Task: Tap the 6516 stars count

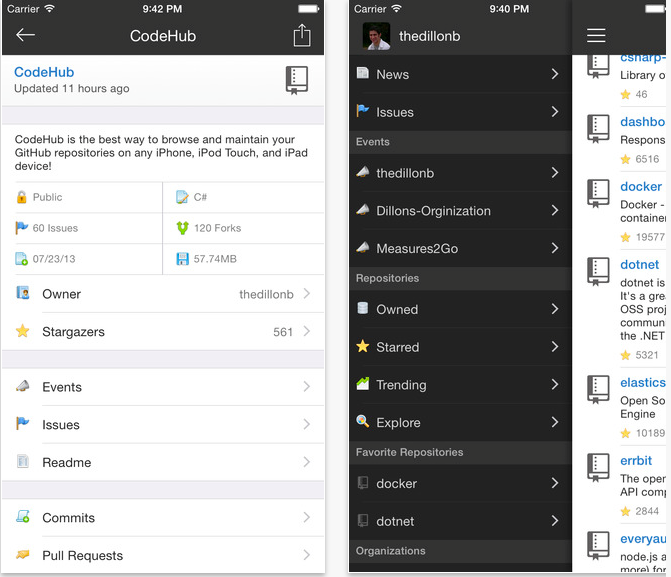Action: (647, 159)
